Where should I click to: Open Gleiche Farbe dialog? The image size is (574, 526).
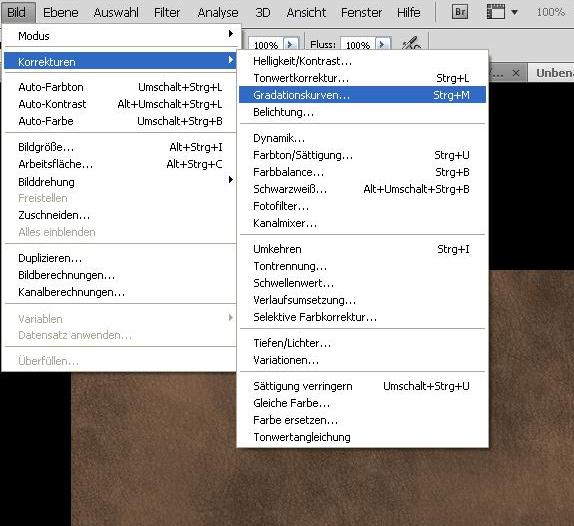point(362,403)
